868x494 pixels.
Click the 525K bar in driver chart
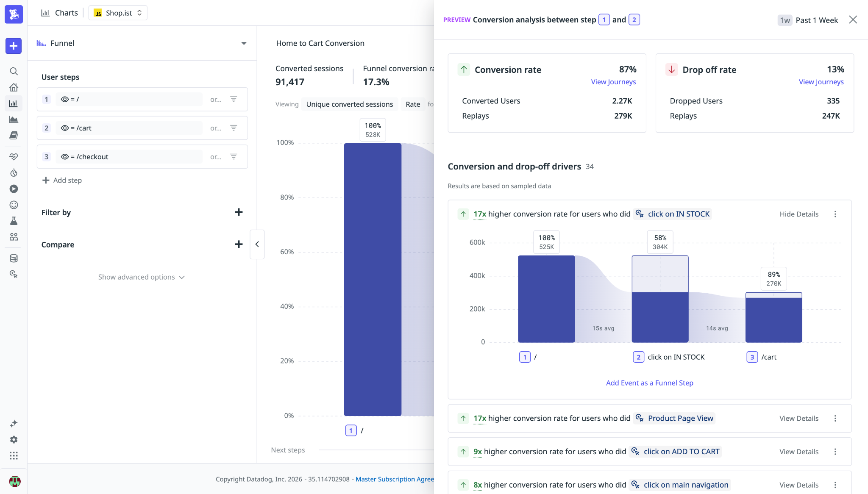(x=546, y=299)
